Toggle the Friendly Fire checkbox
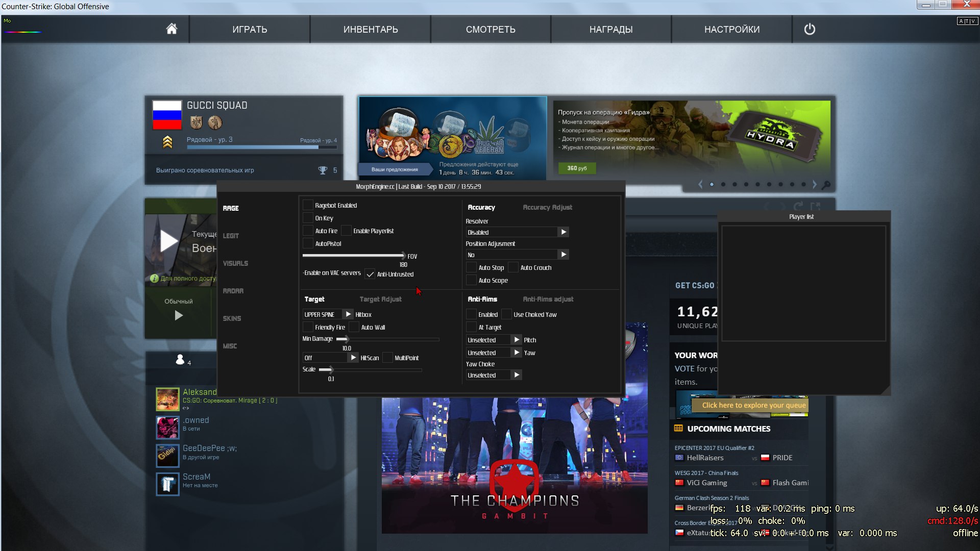Viewport: 980px width, 551px height. point(308,327)
